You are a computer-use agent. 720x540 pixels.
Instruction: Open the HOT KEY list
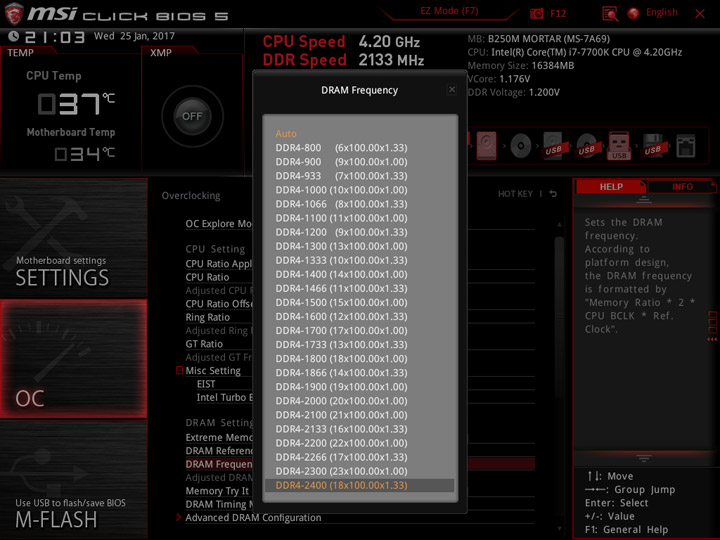click(515, 194)
